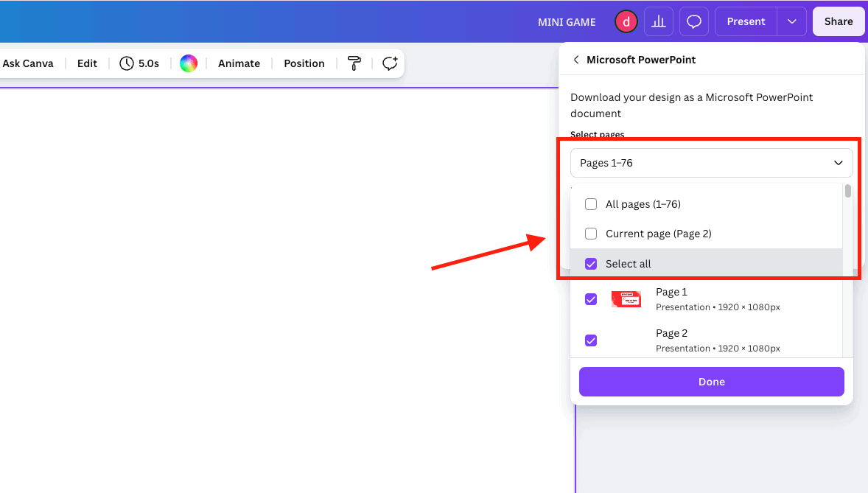Open Ask Canva in toolbar
This screenshot has height=493, width=868.
coord(28,63)
